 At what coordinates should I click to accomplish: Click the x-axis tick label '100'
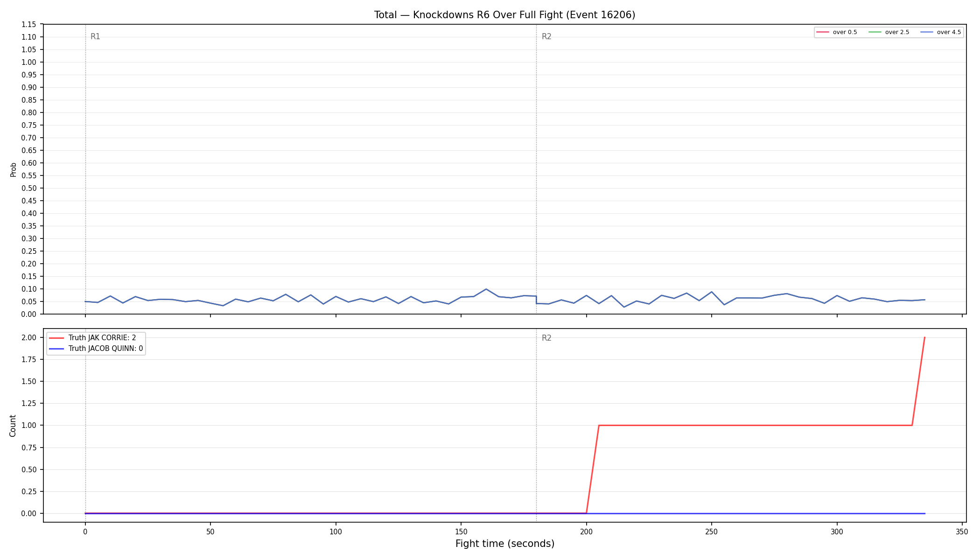[336, 532]
